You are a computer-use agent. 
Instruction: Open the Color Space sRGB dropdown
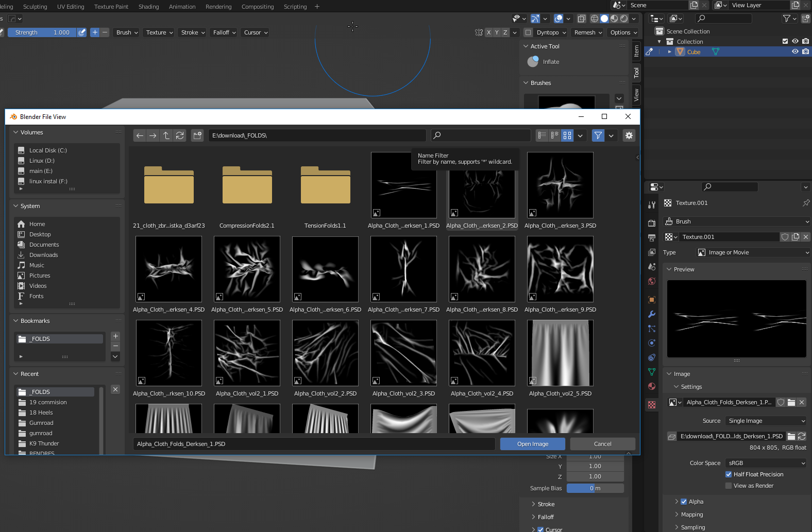pyautogui.click(x=765, y=463)
